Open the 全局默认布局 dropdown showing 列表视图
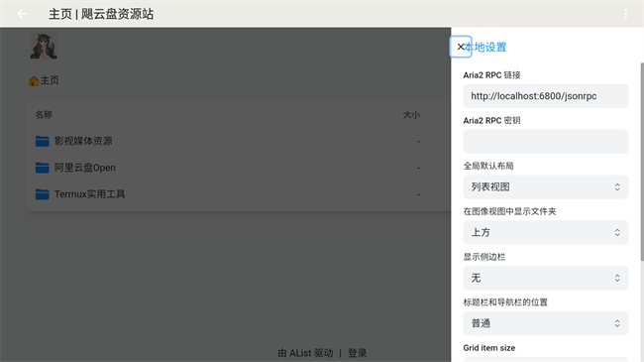 [546, 187]
